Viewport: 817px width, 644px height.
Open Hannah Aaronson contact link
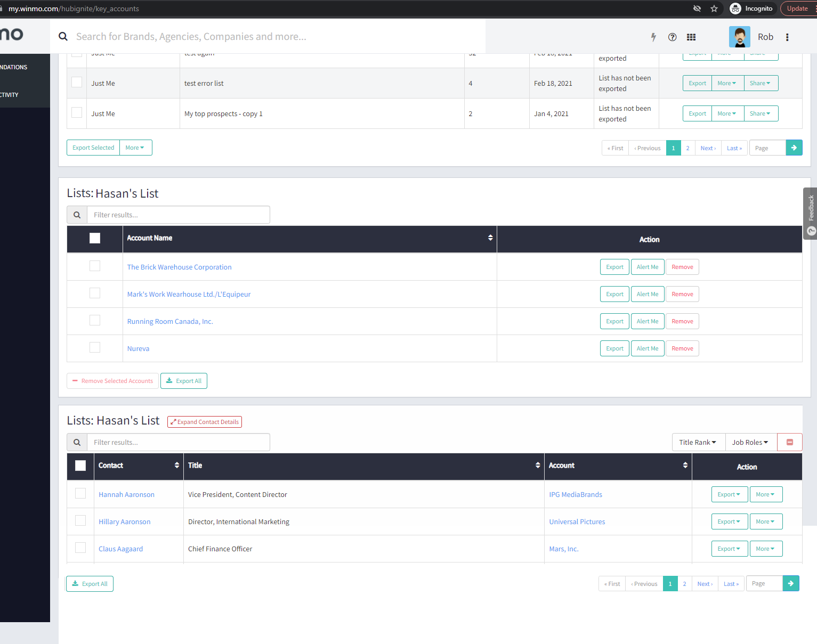(x=126, y=494)
